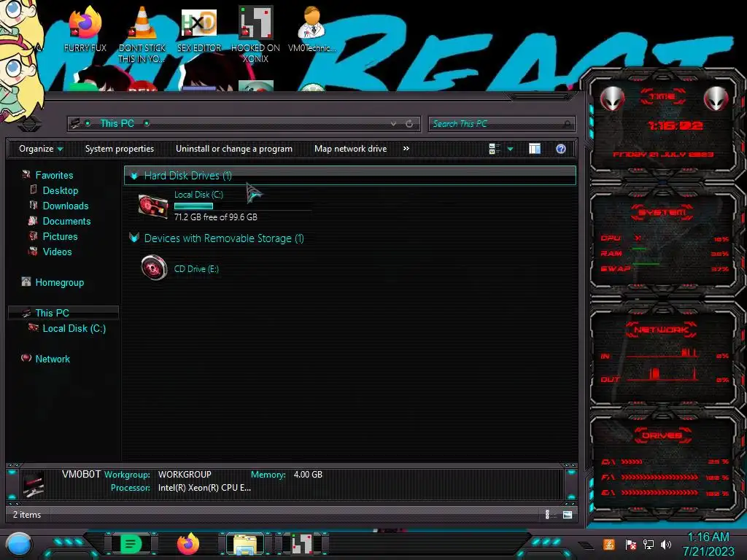This screenshot has height=560, width=747.
Task: Click the This PC address bar breadcrumb
Action: (117, 123)
